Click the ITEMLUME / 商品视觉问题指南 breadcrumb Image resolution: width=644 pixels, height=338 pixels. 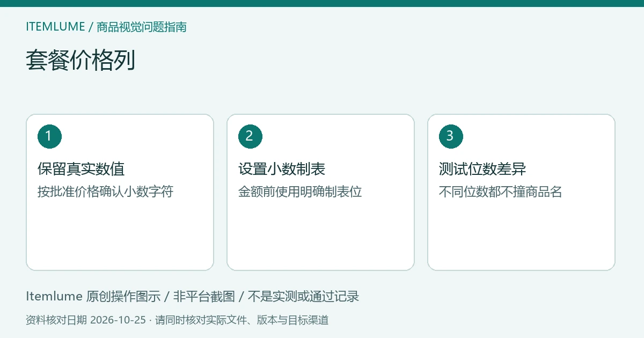(x=106, y=27)
